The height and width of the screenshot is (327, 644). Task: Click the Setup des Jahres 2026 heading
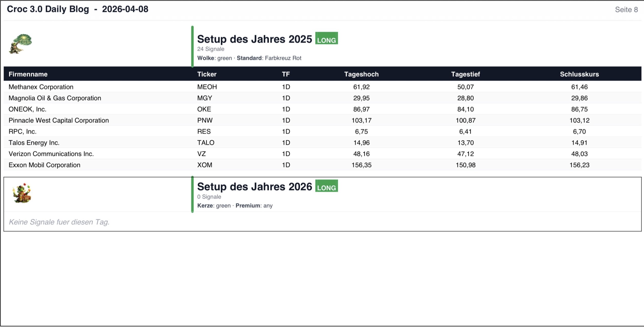pyautogui.click(x=254, y=187)
